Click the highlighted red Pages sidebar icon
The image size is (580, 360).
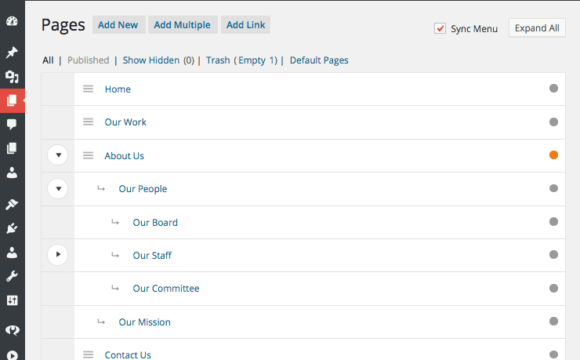pyautogui.click(x=12, y=100)
